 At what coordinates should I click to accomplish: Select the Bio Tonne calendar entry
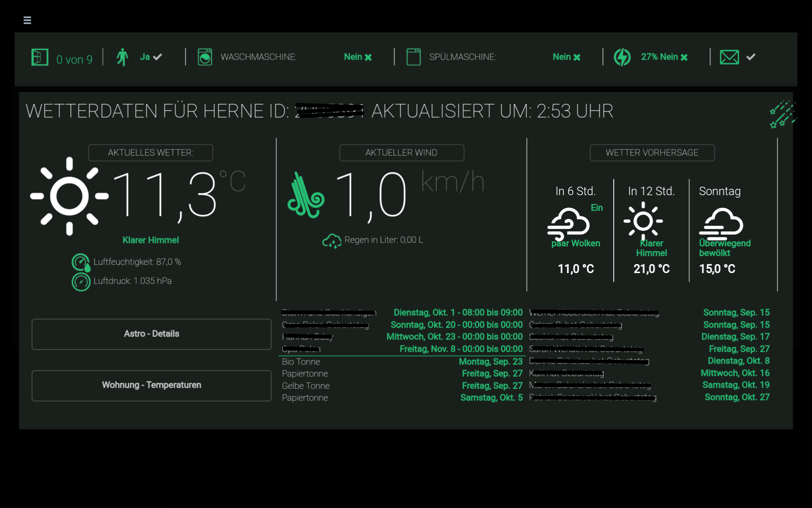point(301,362)
